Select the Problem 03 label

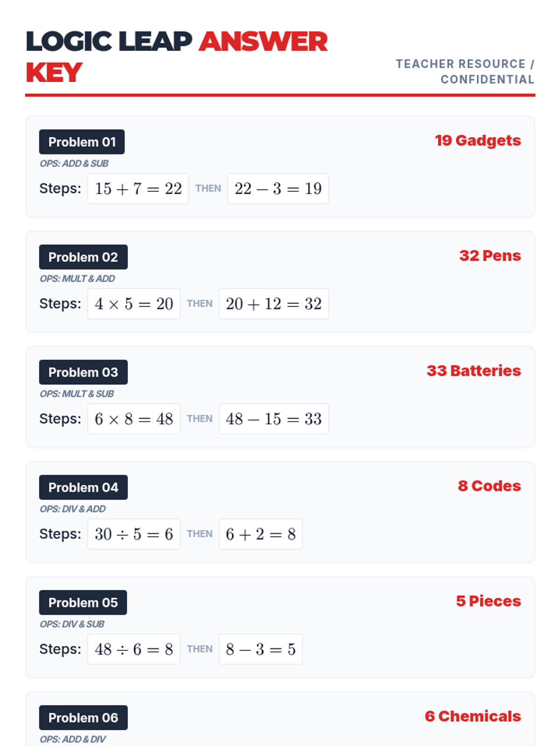click(x=83, y=372)
